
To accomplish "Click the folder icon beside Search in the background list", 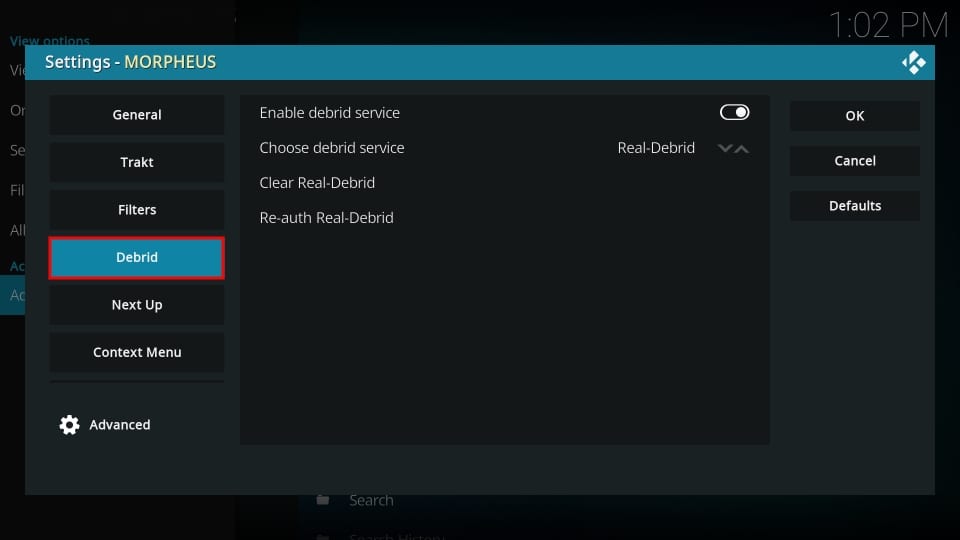I will (x=323, y=500).
